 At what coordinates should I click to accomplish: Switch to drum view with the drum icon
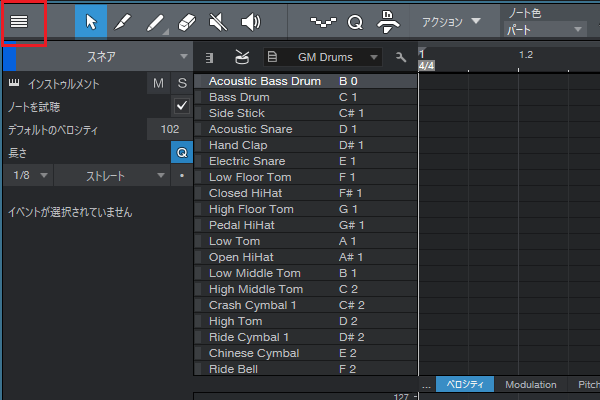pos(242,57)
